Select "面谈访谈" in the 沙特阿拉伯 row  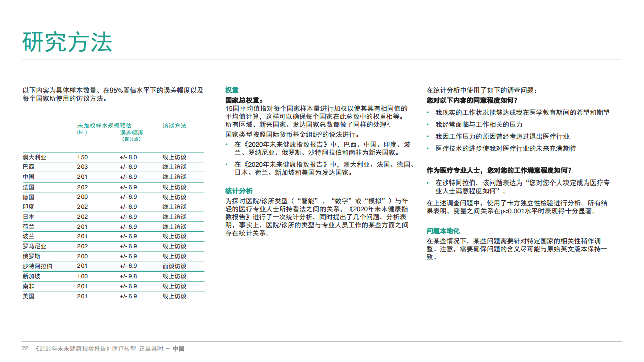click(174, 266)
